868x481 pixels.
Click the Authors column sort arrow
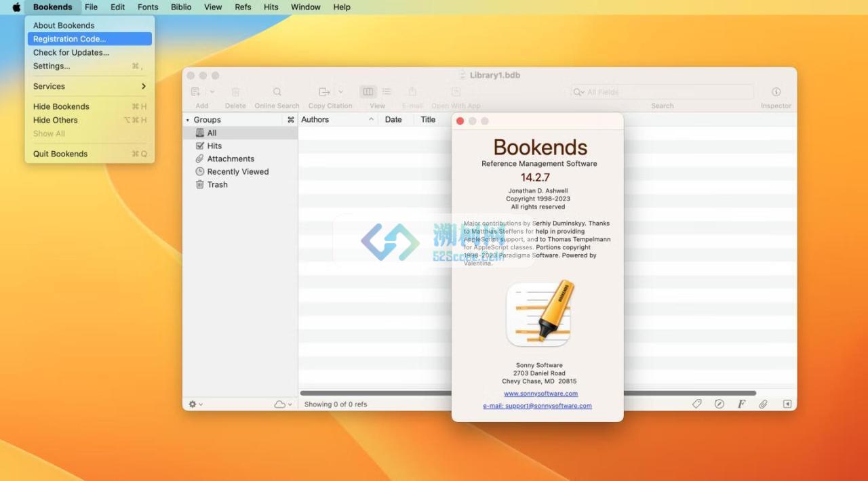pyautogui.click(x=371, y=120)
